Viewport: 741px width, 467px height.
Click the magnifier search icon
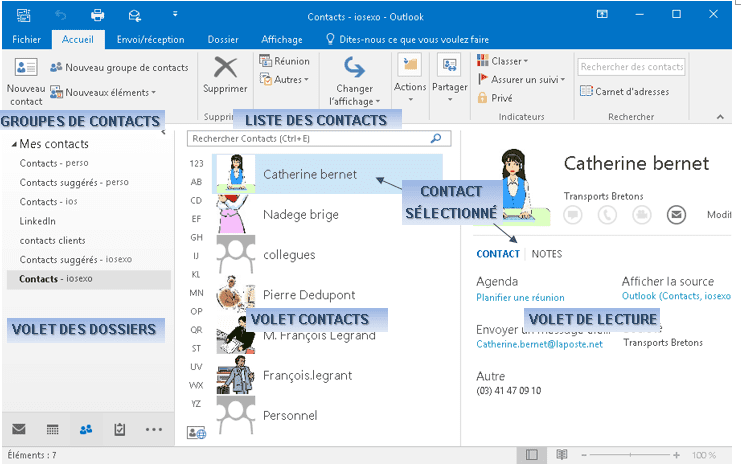(x=436, y=138)
